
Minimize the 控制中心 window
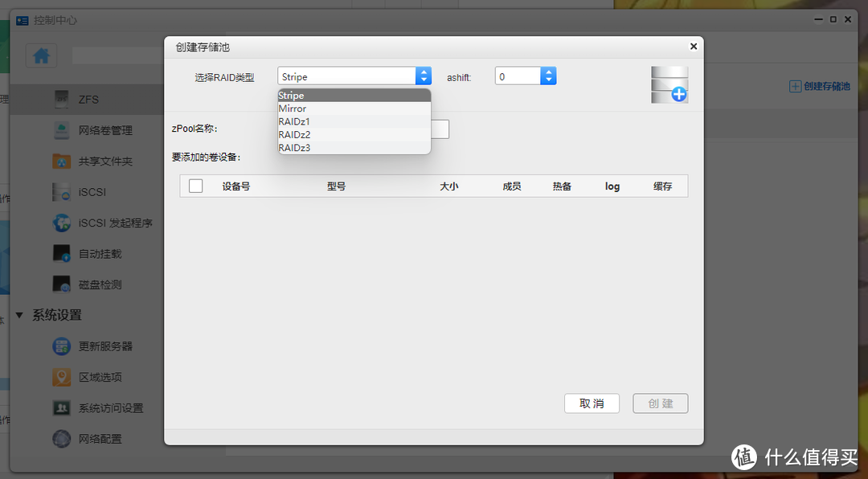(x=819, y=19)
